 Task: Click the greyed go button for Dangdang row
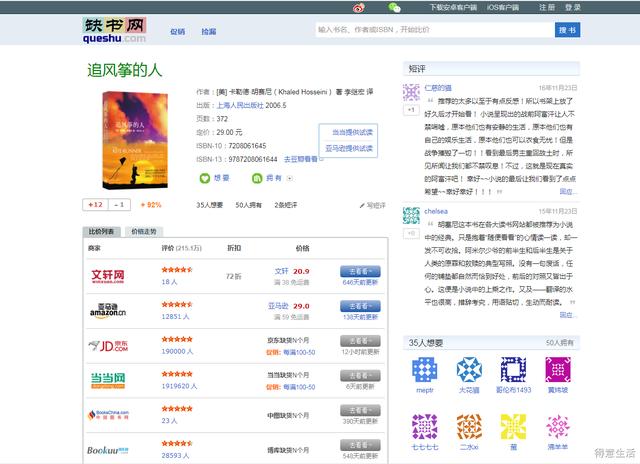click(360, 375)
